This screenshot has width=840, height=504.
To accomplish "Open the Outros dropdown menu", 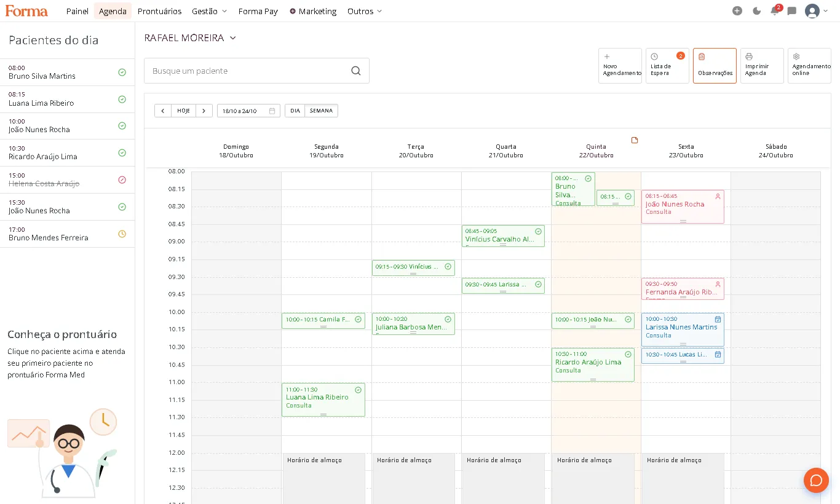I will click(365, 11).
